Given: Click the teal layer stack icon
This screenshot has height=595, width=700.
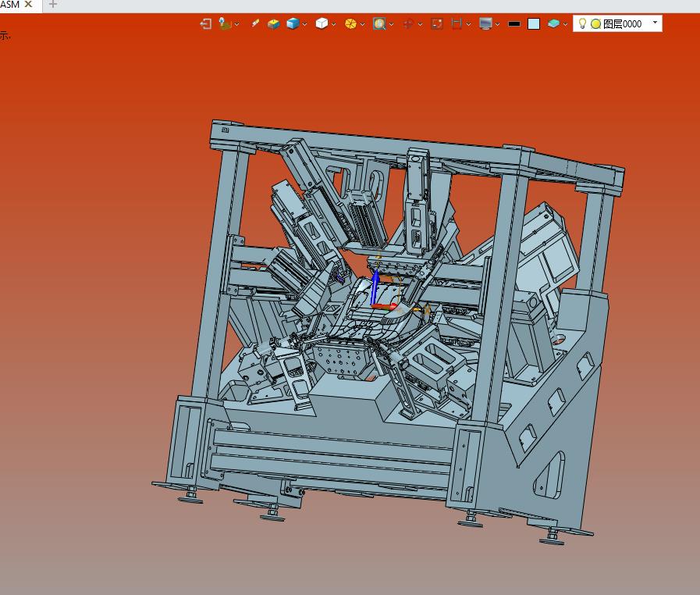Looking at the screenshot, I should pyautogui.click(x=553, y=23).
